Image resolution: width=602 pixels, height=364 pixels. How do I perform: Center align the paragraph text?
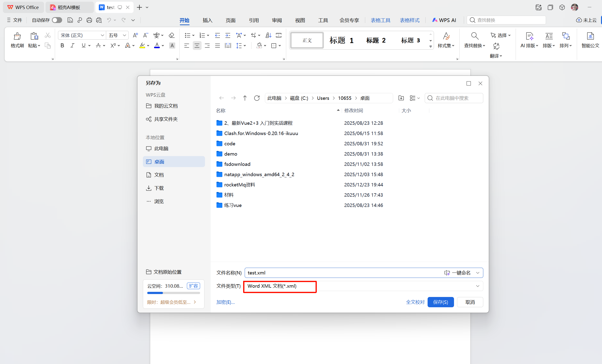(197, 45)
